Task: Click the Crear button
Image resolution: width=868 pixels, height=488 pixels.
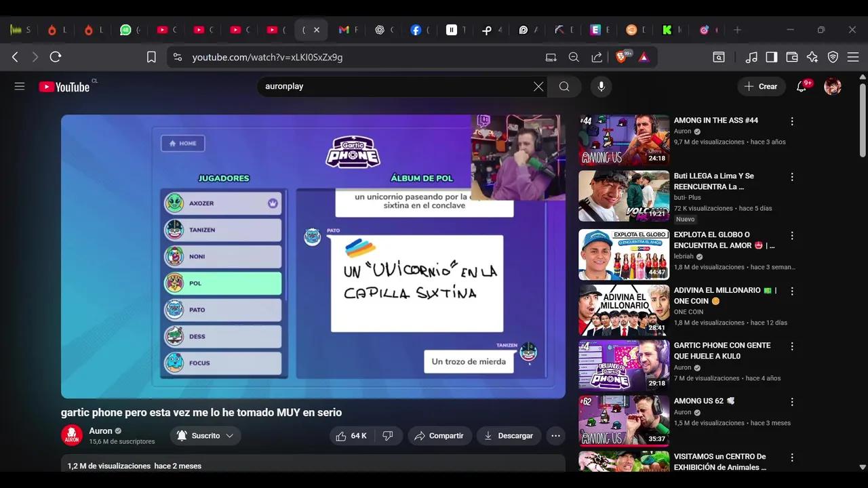Action: pyautogui.click(x=761, y=86)
